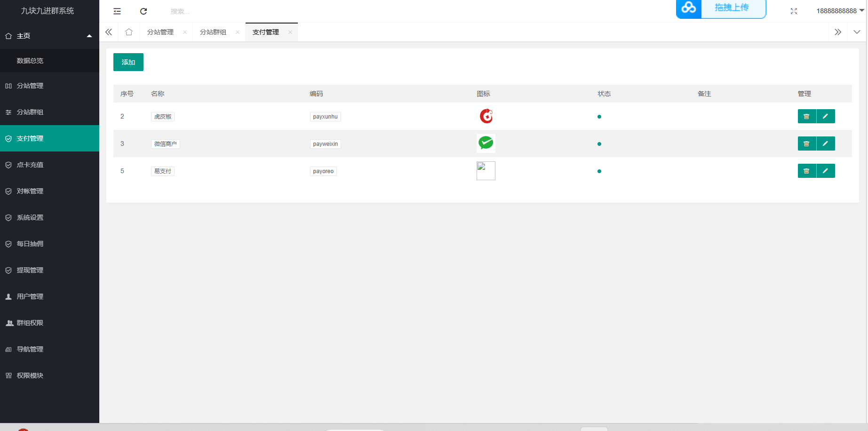Delete the 易支付 payment row

tap(806, 171)
